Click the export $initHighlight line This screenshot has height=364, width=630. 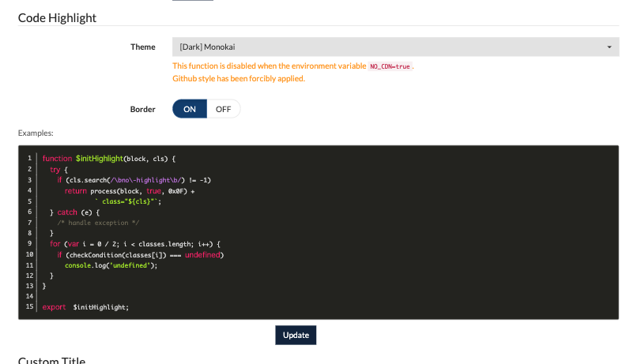coord(85,307)
